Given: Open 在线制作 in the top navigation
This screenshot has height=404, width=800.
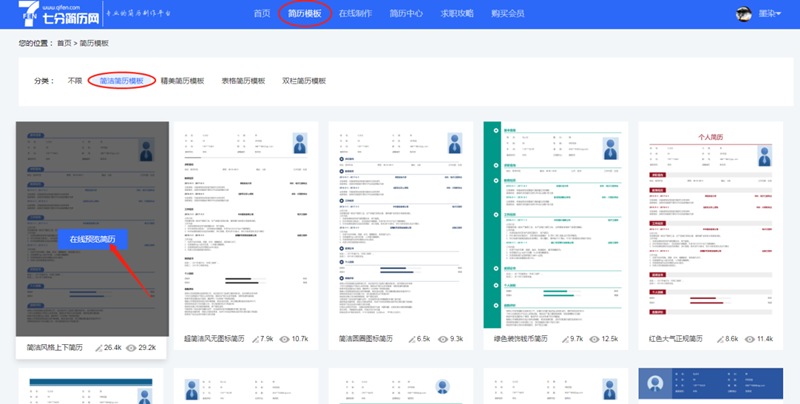Looking at the screenshot, I should [x=356, y=13].
